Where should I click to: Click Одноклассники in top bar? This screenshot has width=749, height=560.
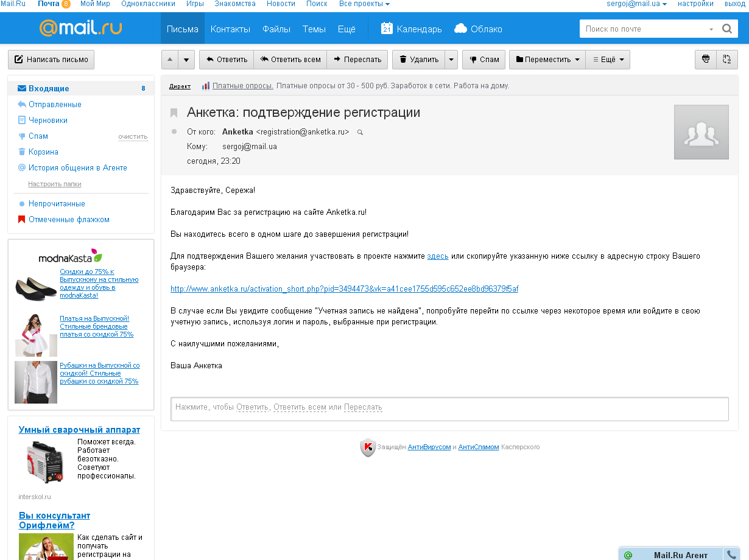coord(148,4)
